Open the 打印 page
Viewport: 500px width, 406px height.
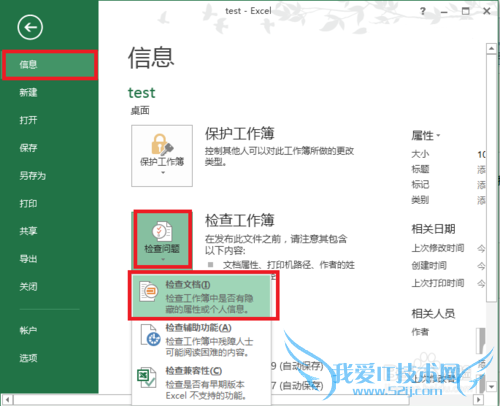[x=28, y=203]
